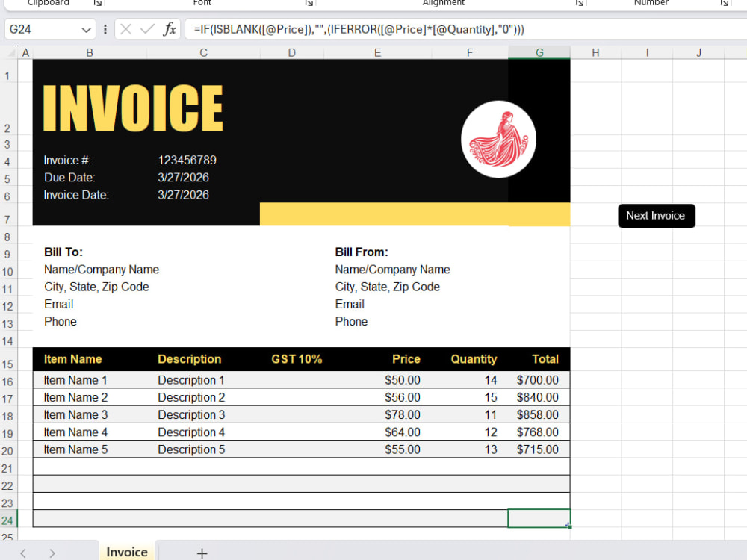Select row 24 header
This screenshot has width=747, height=560.
click(x=8, y=520)
